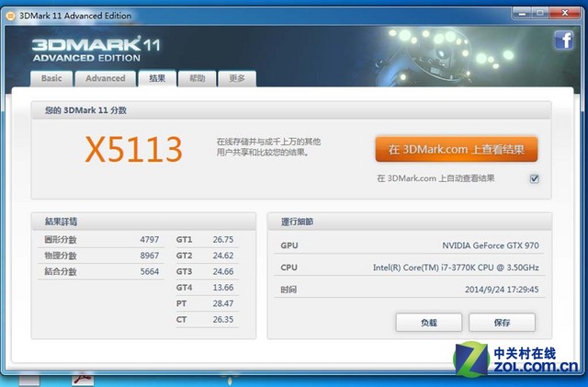The width and height of the screenshot is (588, 387).
Task: Switch to the Basic tab
Action: (x=51, y=78)
